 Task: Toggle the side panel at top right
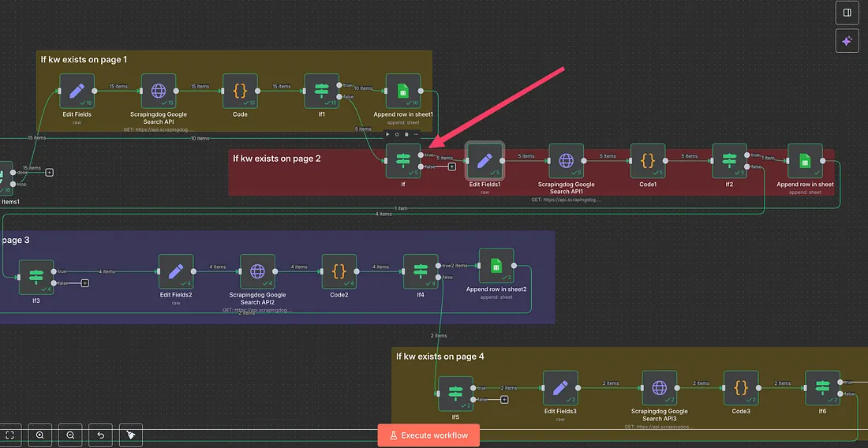pos(847,13)
